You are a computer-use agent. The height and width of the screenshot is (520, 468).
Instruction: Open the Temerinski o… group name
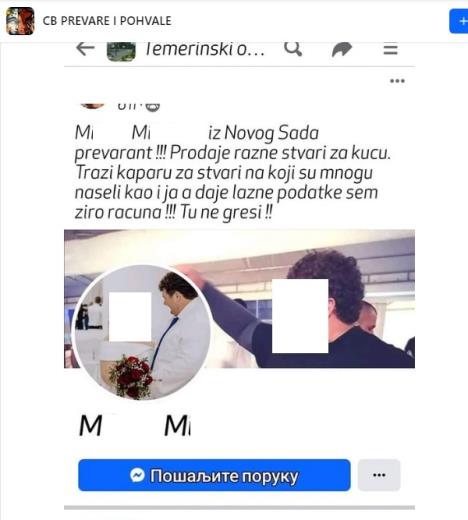click(x=205, y=49)
